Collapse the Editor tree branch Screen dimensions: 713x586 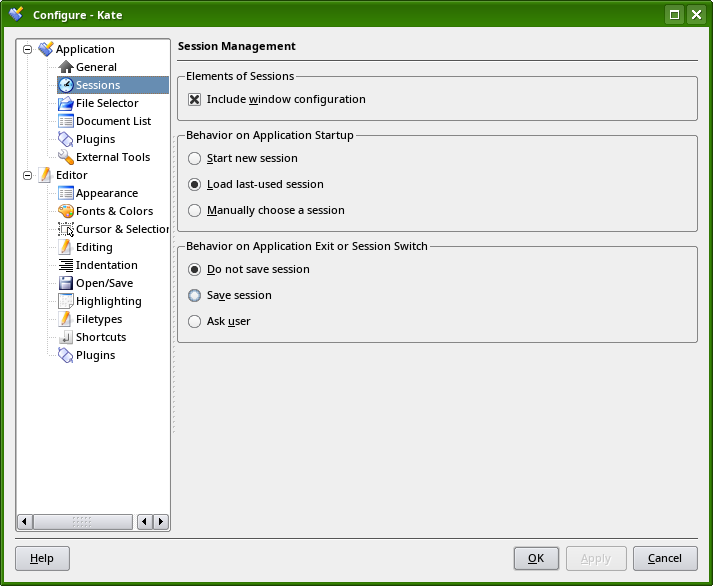click(x=28, y=175)
